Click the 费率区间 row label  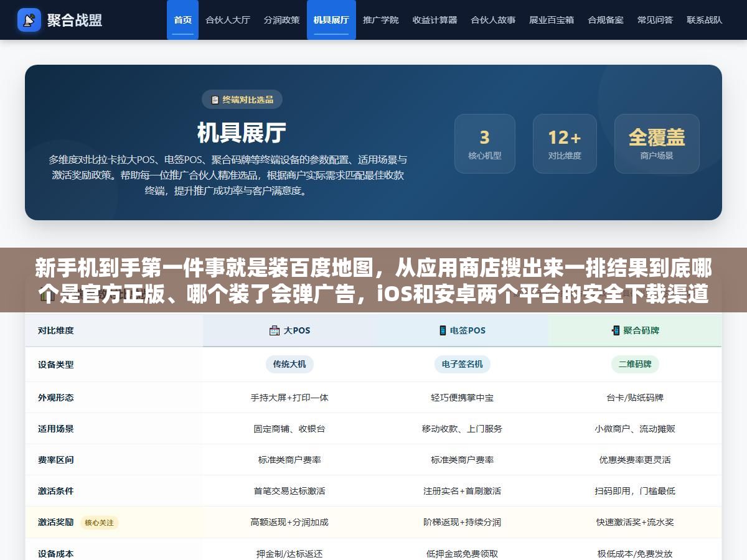56,460
